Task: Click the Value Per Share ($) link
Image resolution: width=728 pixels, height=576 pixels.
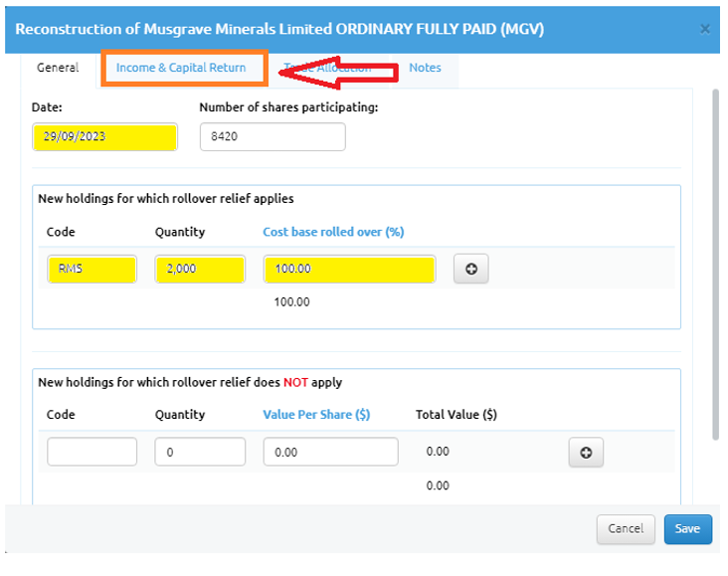Action: (316, 415)
